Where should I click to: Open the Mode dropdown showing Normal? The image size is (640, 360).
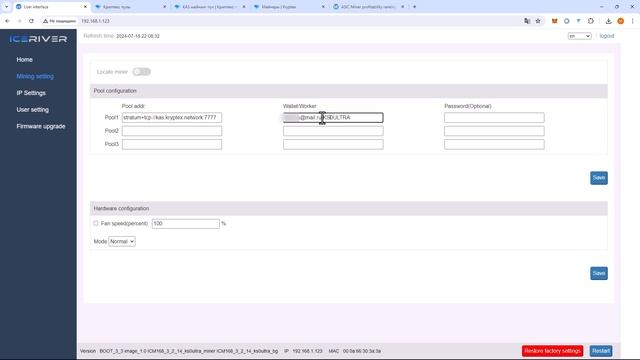tap(122, 242)
